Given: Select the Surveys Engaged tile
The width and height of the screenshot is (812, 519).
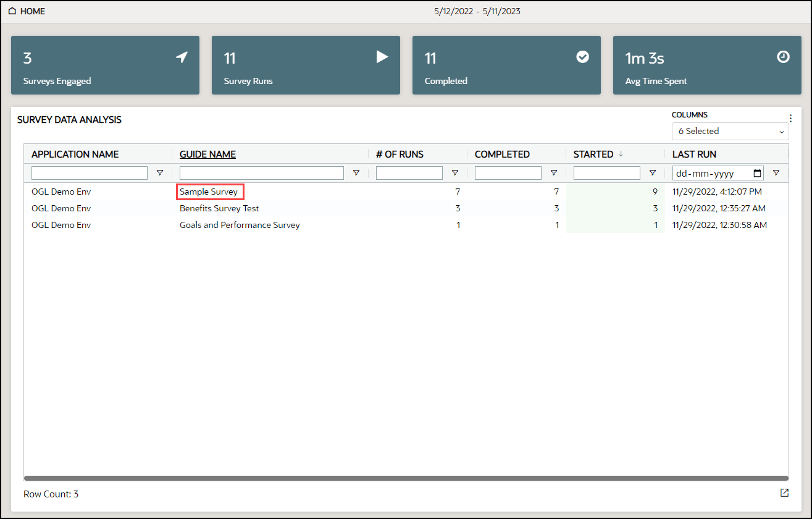Looking at the screenshot, I should click(105, 65).
